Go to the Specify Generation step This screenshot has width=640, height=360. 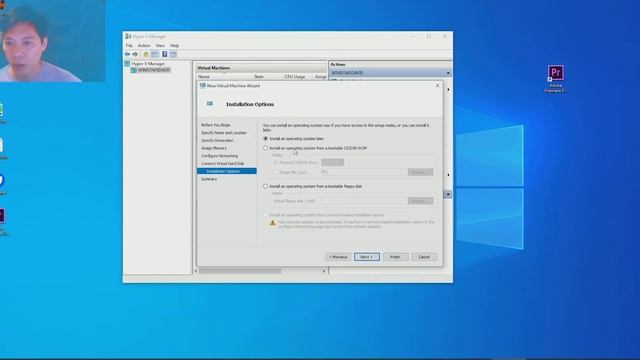217,140
